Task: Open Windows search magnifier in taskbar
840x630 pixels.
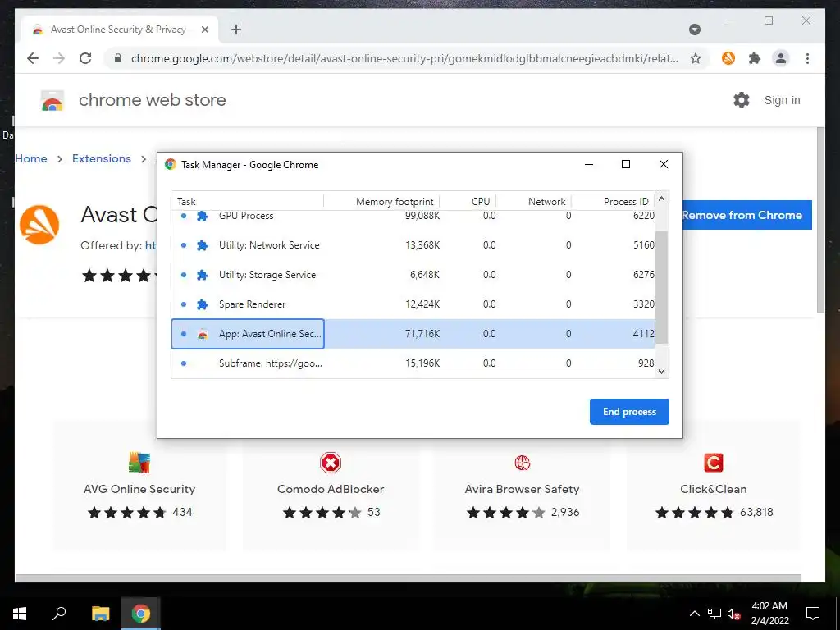Action: pyautogui.click(x=59, y=614)
